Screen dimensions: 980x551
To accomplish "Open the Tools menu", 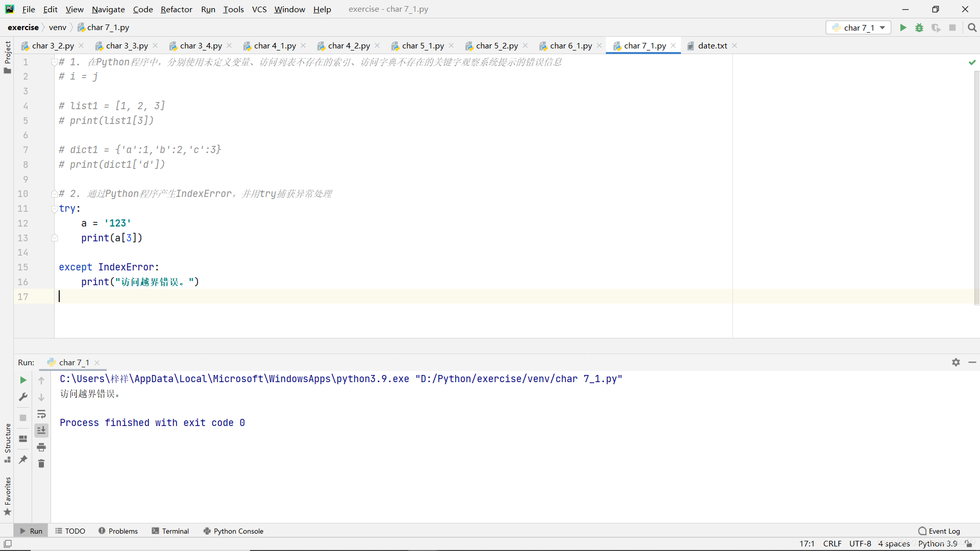I will point(233,9).
